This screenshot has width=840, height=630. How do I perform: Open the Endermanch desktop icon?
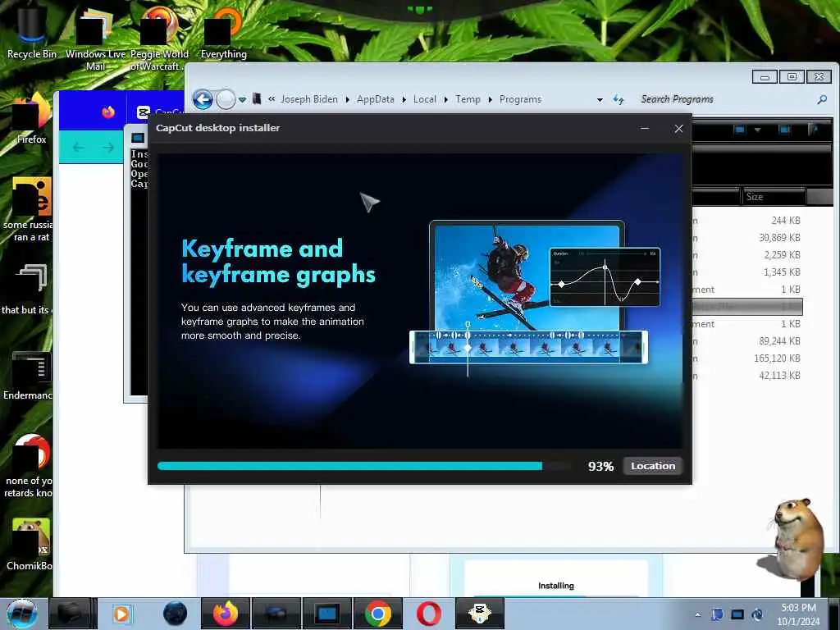tap(28, 376)
